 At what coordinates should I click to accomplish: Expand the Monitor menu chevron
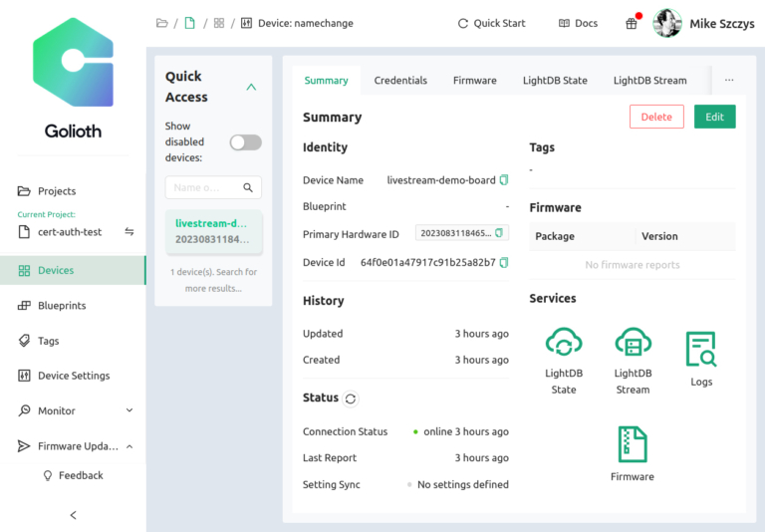[x=129, y=410]
